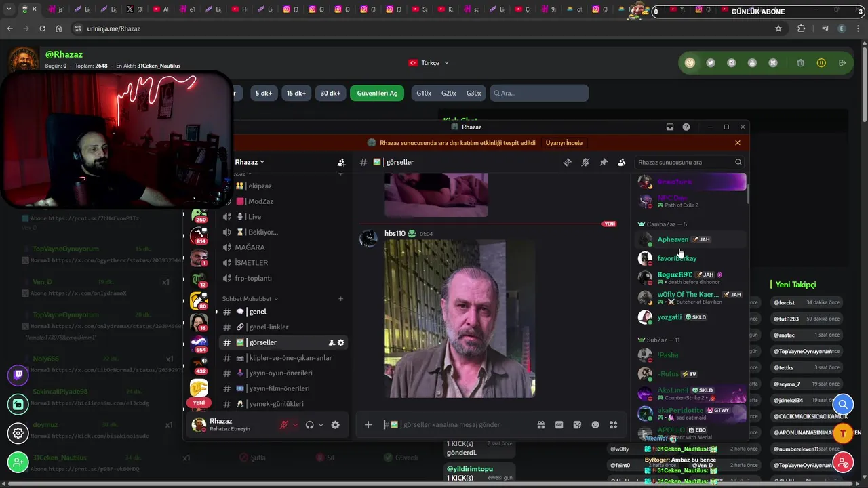This screenshot has height=488, width=868.
Task: Click invite people icon next to Rhazaz server name
Action: point(341,163)
